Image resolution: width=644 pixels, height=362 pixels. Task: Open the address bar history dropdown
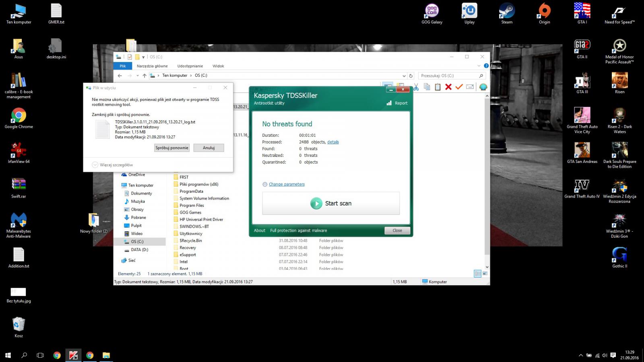coord(404,76)
